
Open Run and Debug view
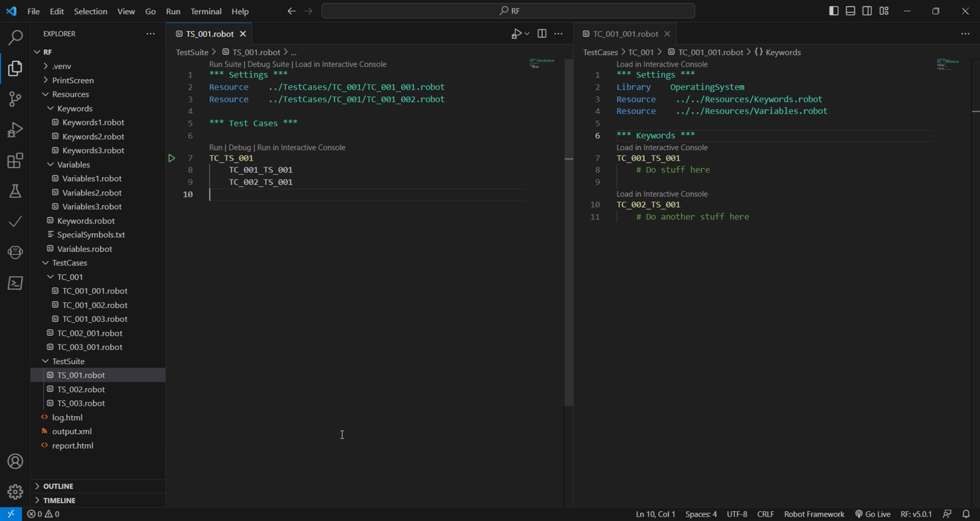15,129
